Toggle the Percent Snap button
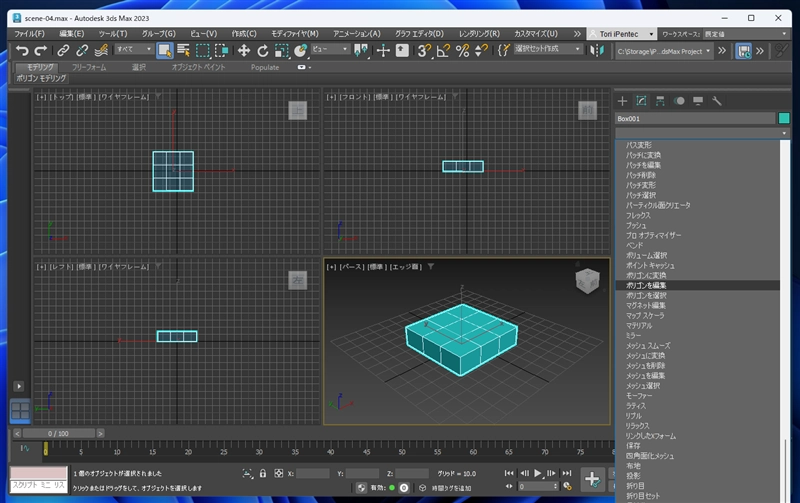The image size is (800, 503). click(x=462, y=50)
